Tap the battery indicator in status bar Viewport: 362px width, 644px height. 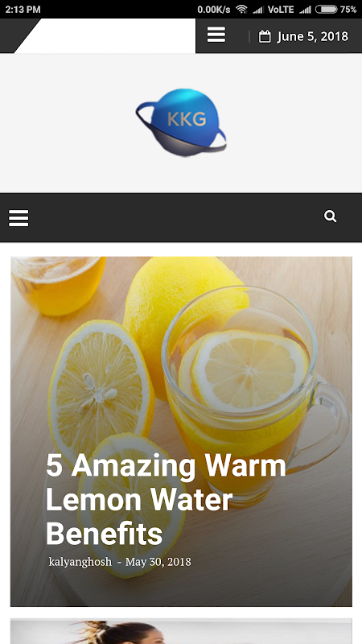pos(327,9)
